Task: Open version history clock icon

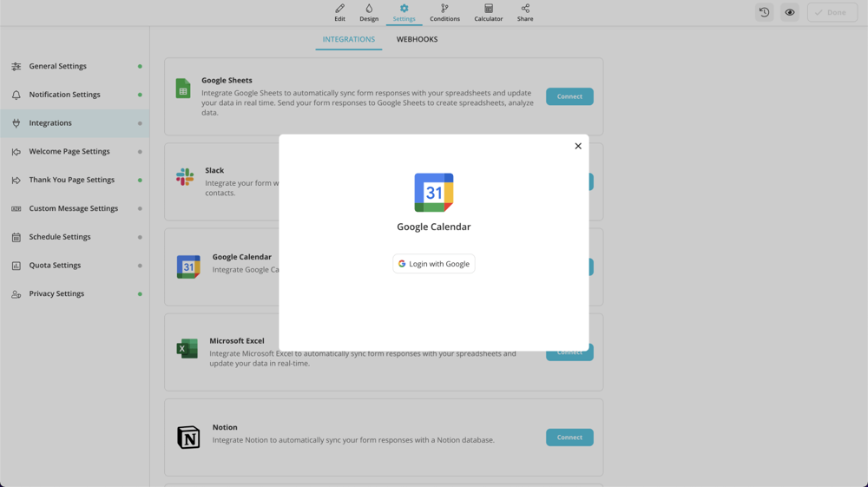Action: click(764, 13)
